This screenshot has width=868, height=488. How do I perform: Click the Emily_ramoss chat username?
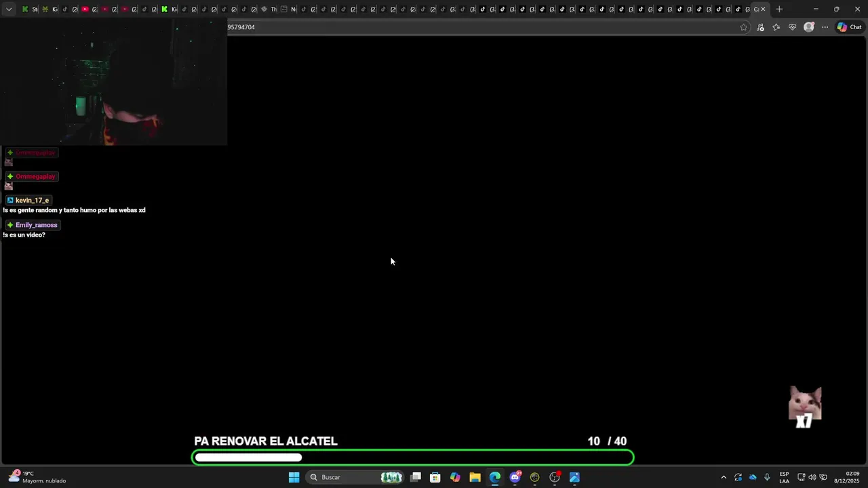click(36, 225)
